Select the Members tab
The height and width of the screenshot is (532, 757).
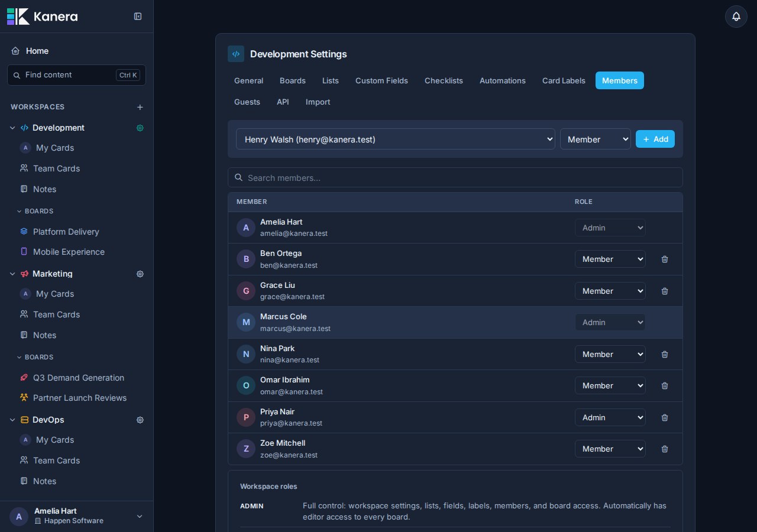click(x=620, y=80)
